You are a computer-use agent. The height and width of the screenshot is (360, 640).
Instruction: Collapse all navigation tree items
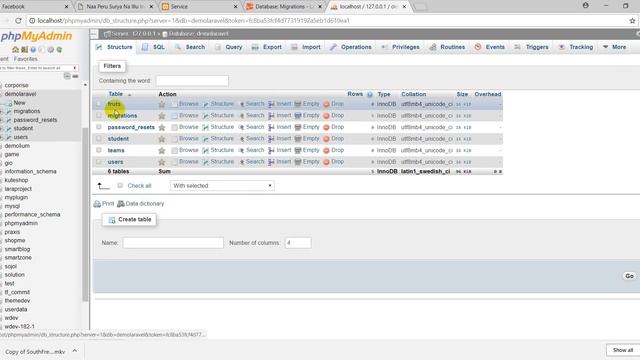pyautogui.click(x=67, y=76)
